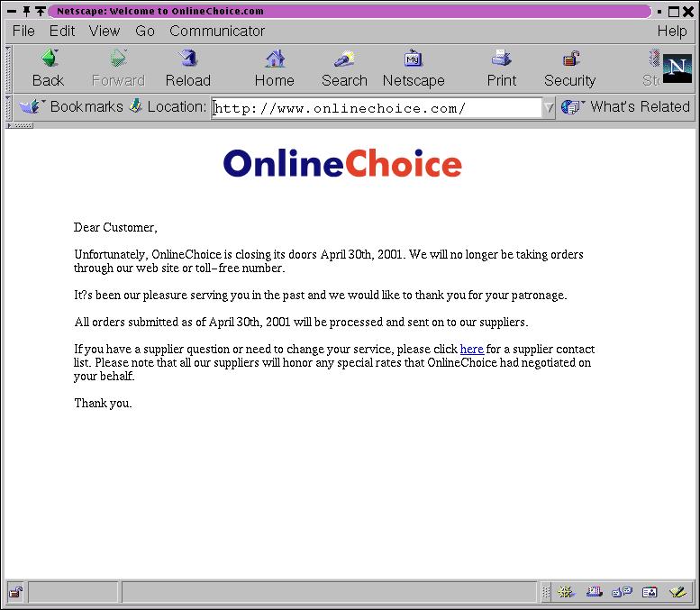Open the What's Related icon
Viewport: 700px width, 610px height.
point(572,106)
